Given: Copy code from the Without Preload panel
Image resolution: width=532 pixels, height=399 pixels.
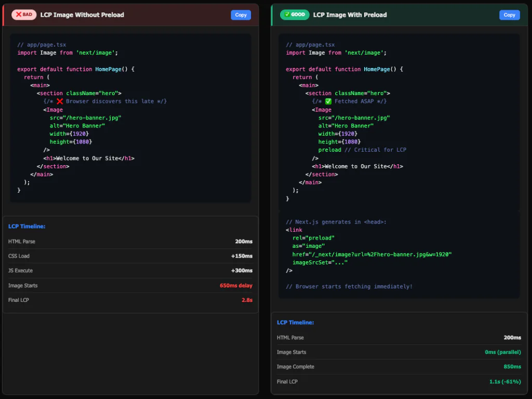Looking at the screenshot, I should tap(241, 15).
